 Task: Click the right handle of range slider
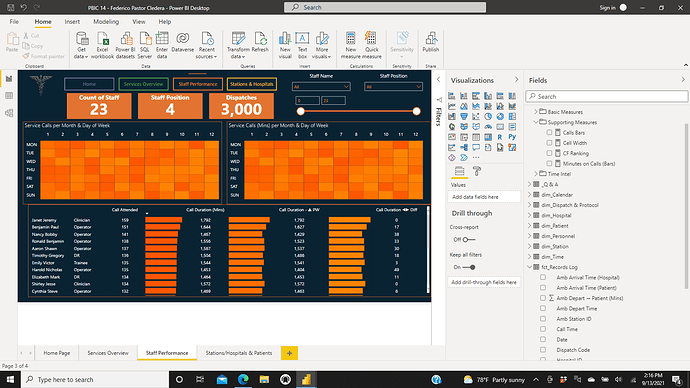click(x=416, y=111)
